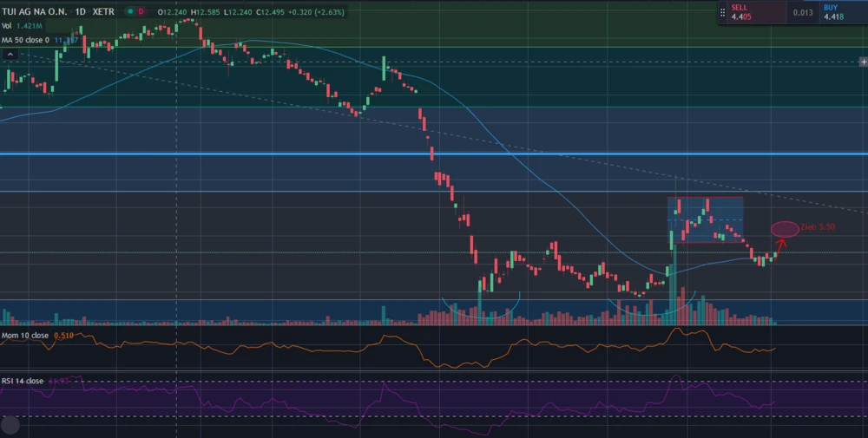868x438 pixels.
Task: Select the Mom 10 close indicator label
Action: point(25,335)
